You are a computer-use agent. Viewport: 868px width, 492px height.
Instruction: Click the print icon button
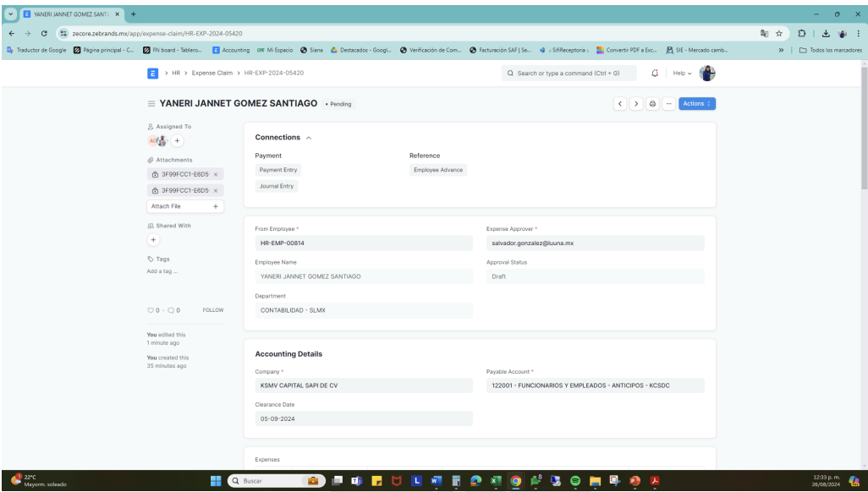pyautogui.click(x=653, y=104)
